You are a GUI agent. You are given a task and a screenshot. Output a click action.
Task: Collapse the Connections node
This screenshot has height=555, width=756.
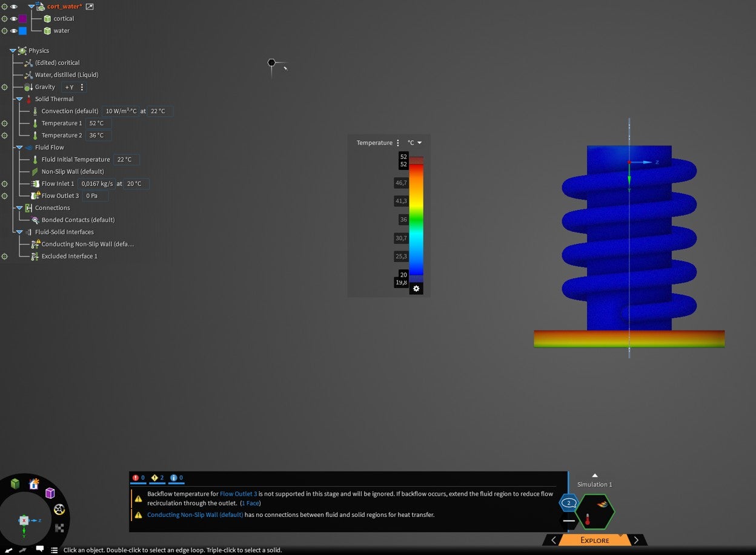tap(19, 208)
